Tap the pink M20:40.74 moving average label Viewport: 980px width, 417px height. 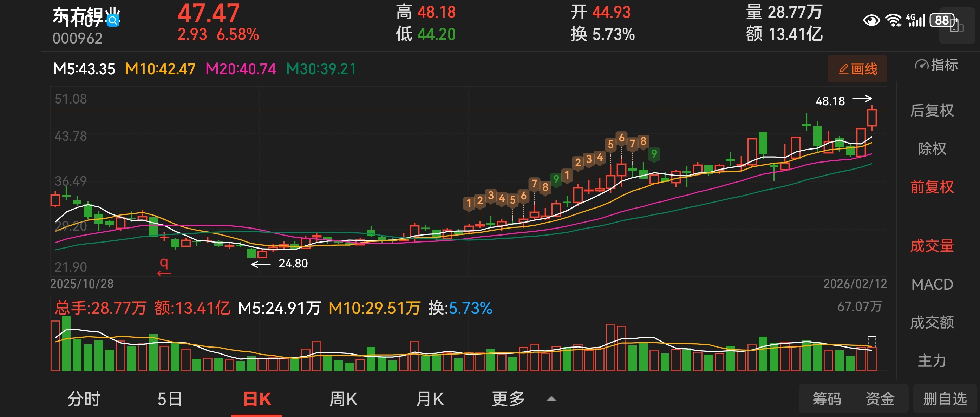click(241, 69)
